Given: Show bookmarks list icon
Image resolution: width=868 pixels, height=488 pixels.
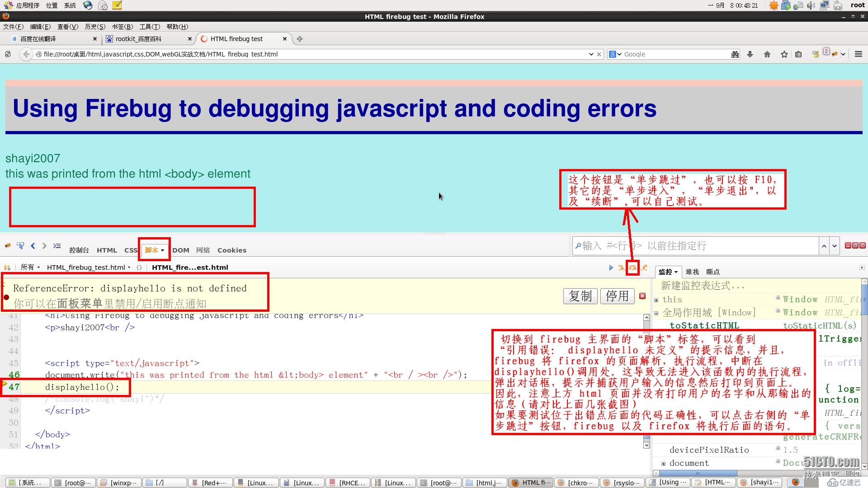Looking at the screenshot, I should pyautogui.click(x=799, y=54).
